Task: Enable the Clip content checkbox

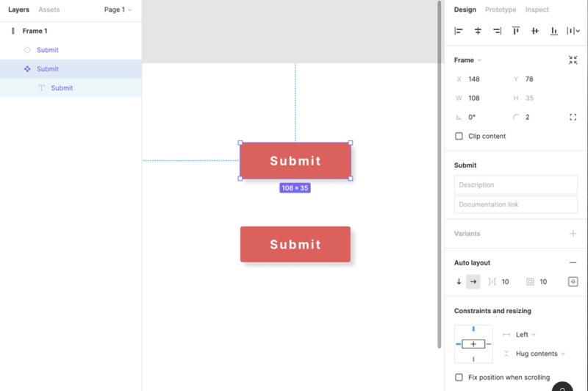Action: 459,136
